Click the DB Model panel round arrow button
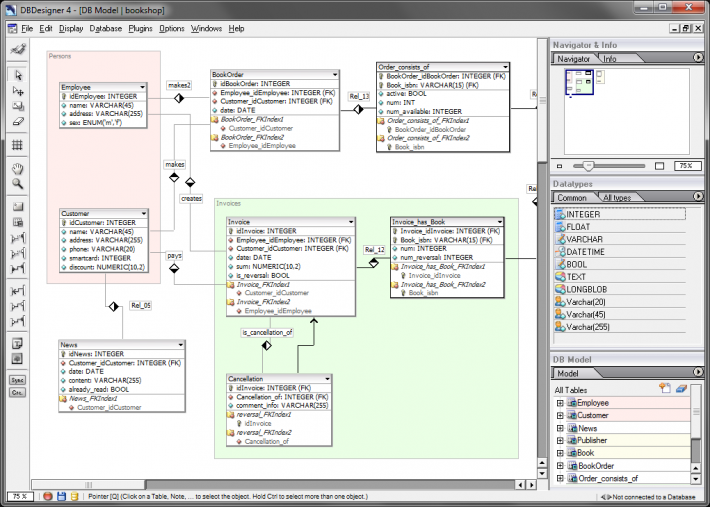Image resolution: width=710 pixels, height=507 pixels. tap(698, 372)
